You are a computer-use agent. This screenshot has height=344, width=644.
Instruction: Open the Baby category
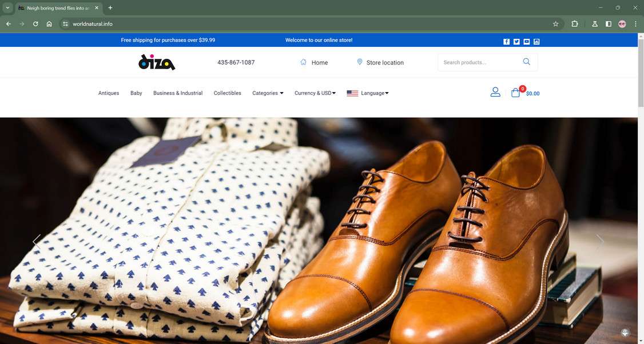click(136, 93)
